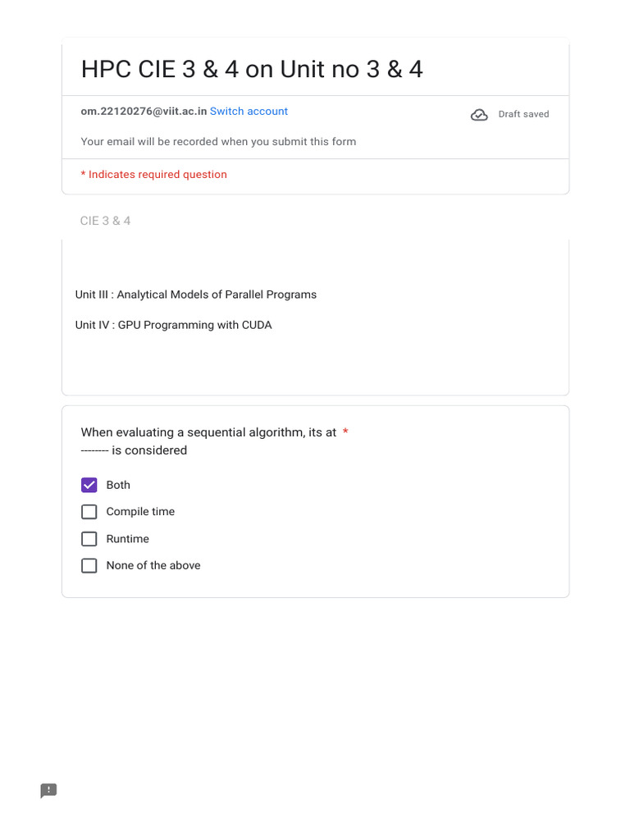630x840 pixels.
Task: Click the form title HPC CIE 3 & 4
Action: coord(252,69)
